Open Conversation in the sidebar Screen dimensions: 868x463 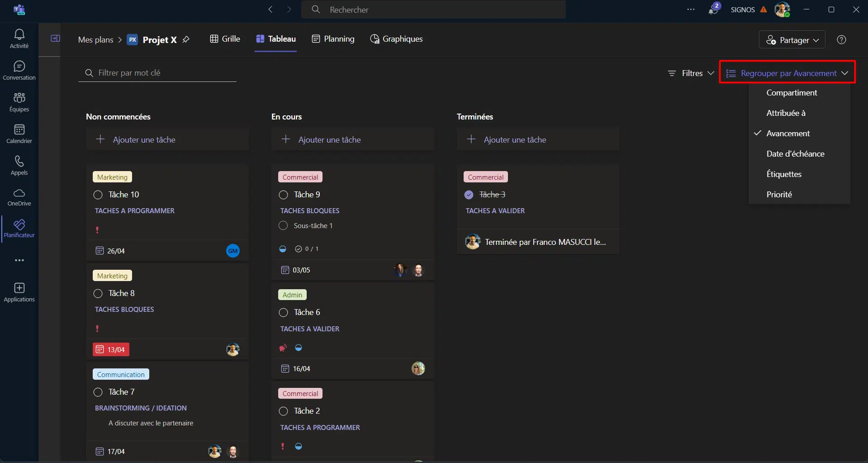[x=19, y=70]
